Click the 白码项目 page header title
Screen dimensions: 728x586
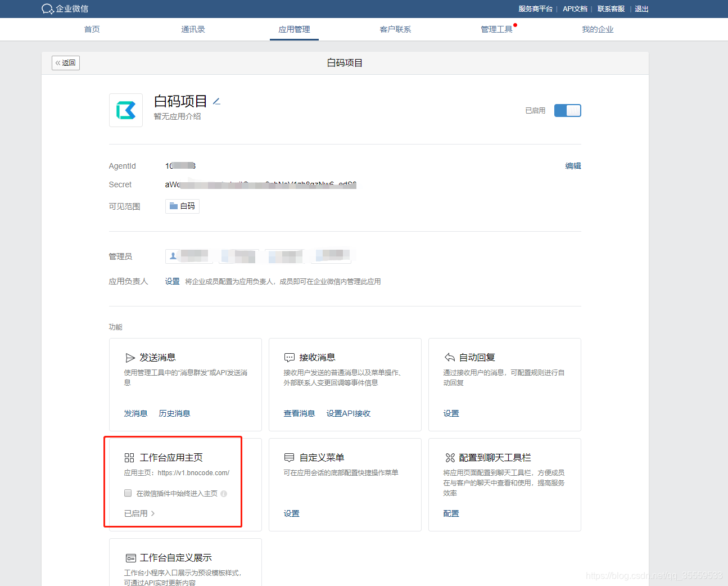345,63
